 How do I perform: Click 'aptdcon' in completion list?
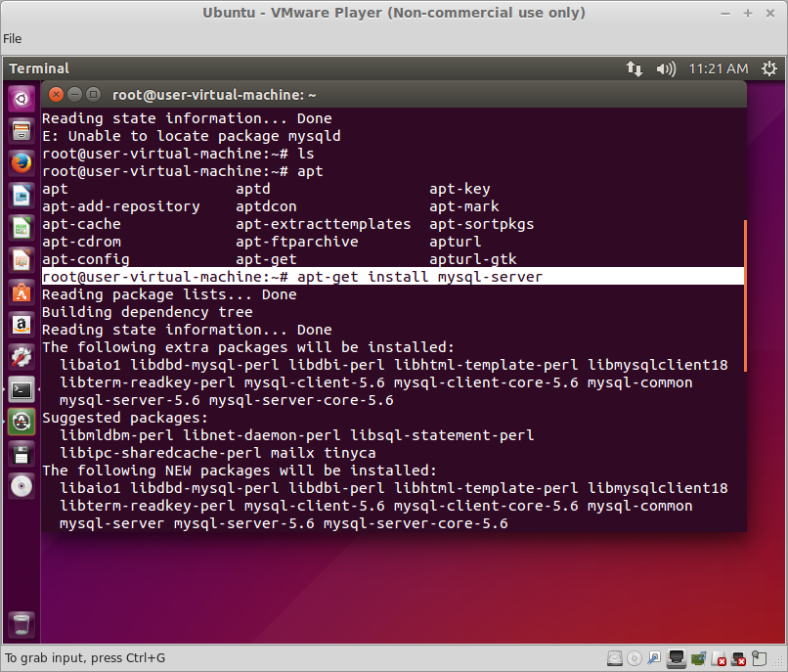click(x=266, y=206)
